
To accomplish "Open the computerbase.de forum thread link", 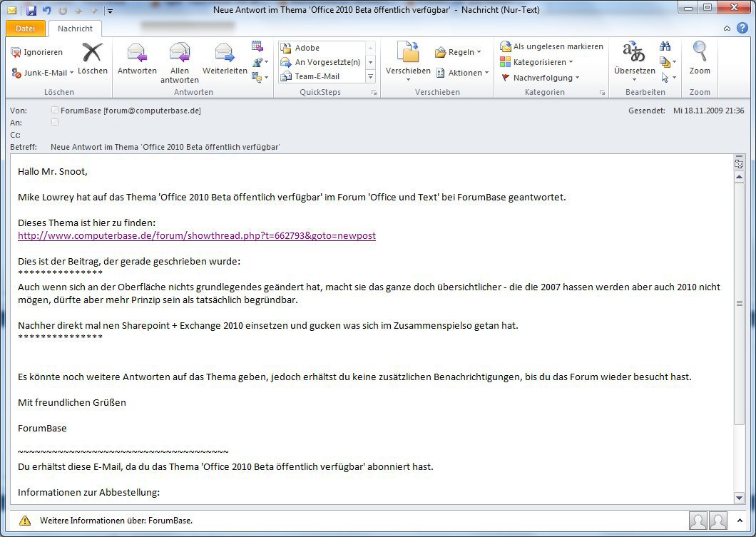I will (x=197, y=236).
